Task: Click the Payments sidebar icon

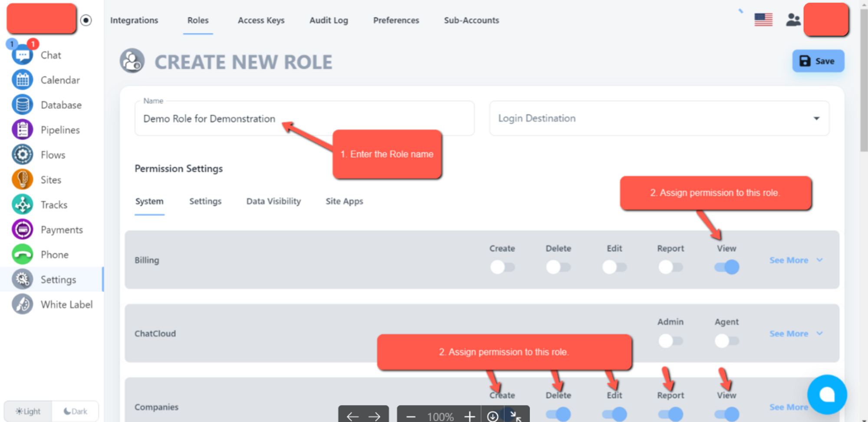Action: pos(22,230)
